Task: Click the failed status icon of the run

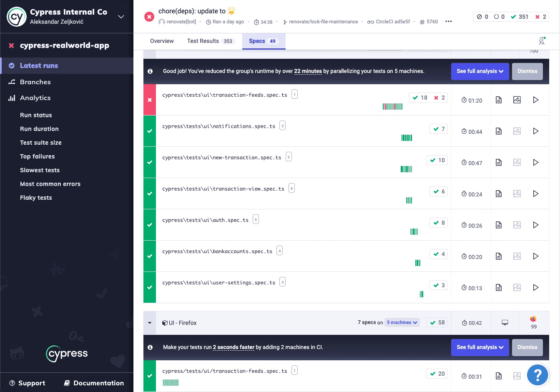Action: [x=149, y=17]
